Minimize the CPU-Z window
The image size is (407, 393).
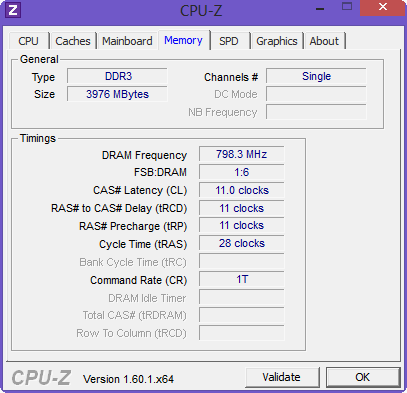(x=320, y=8)
